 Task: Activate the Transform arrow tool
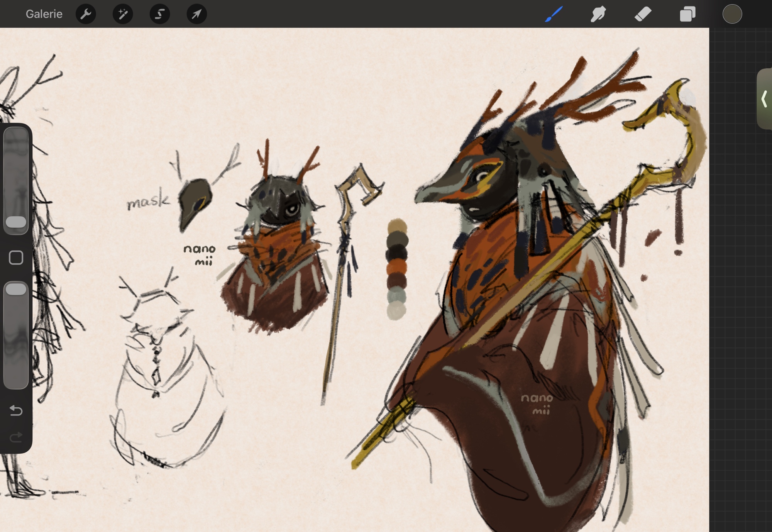point(197,14)
